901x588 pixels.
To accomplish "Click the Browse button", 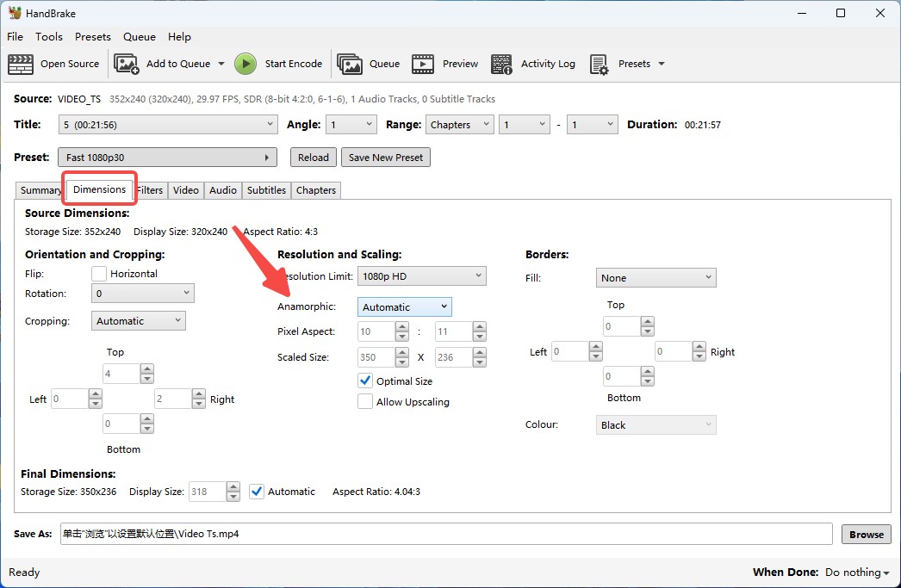I will click(x=866, y=534).
